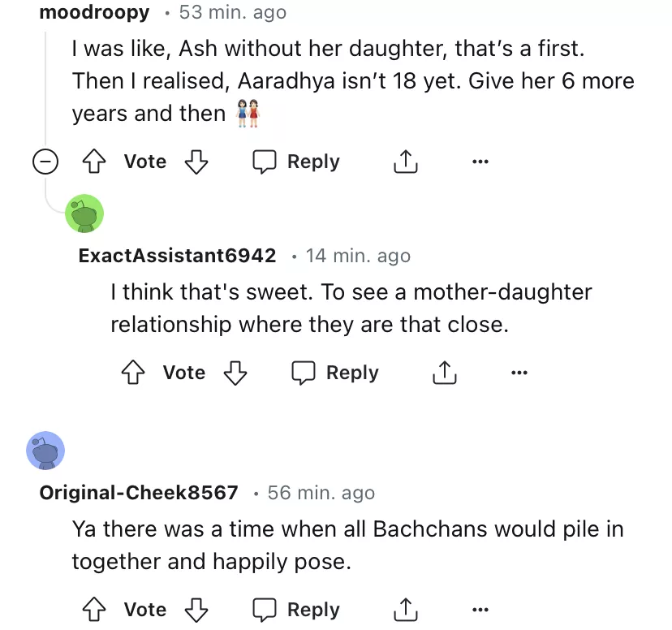Reply to ExactAssistant6942's comment
The width and height of the screenshot is (672, 630).
click(x=335, y=373)
